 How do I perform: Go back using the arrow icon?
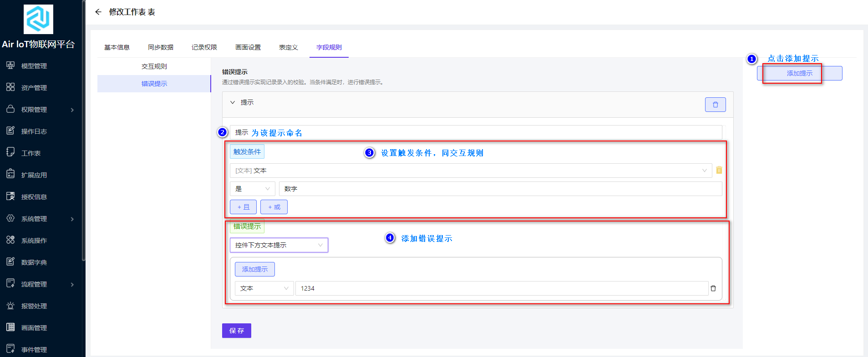click(98, 12)
